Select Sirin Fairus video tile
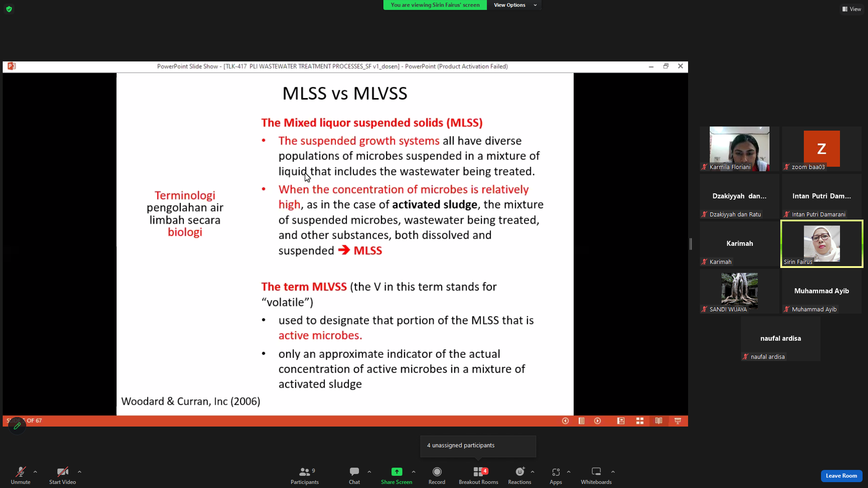Image resolution: width=868 pixels, height=488 pixels. pyautogui.click(x=822, y=244)
